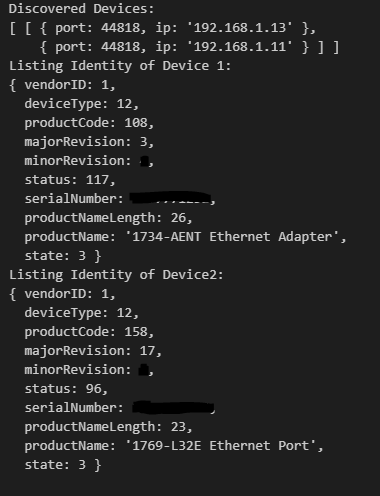The width and height of the screenshot is (380, 496).
Task: Click the first port number 44818
Action: (120, 28)
